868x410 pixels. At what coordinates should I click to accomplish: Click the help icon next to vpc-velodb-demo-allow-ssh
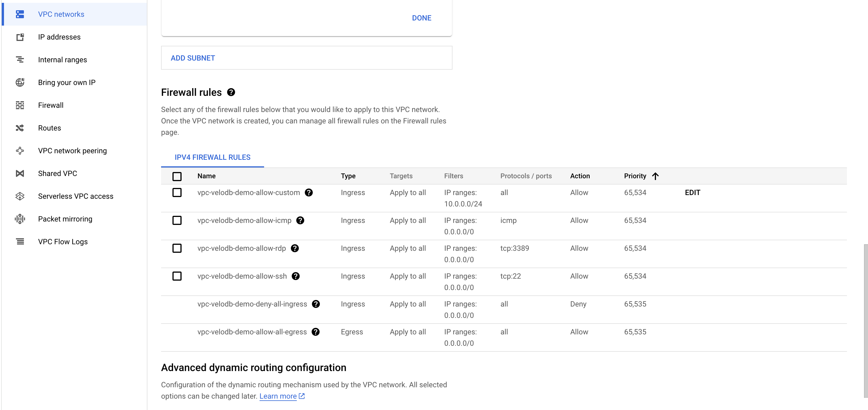tap(295, 276)
